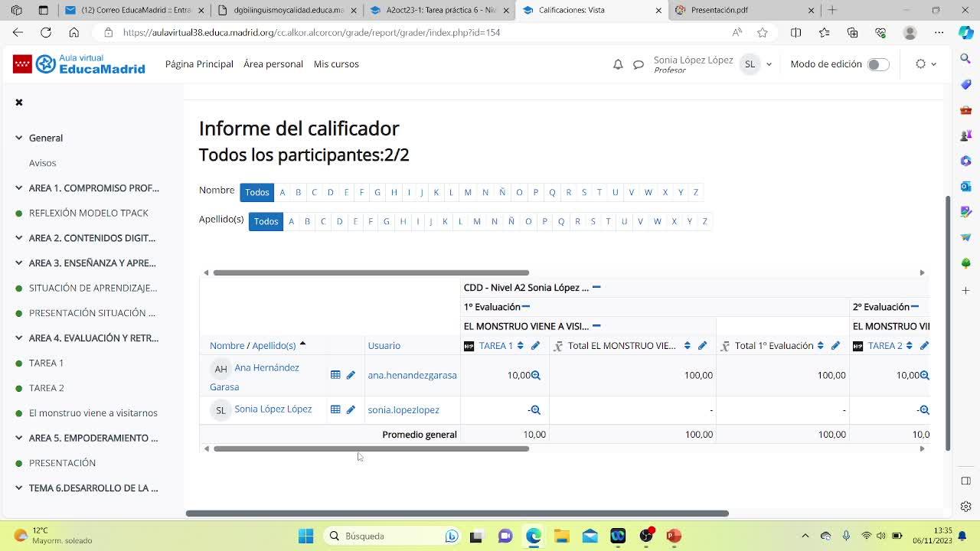
Task: Go back in browser history
Action: [18, 32]
